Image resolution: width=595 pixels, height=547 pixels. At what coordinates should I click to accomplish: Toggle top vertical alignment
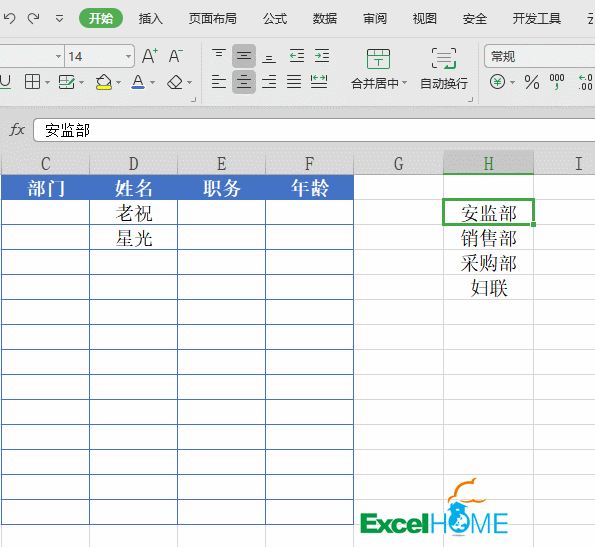[219, 56]
